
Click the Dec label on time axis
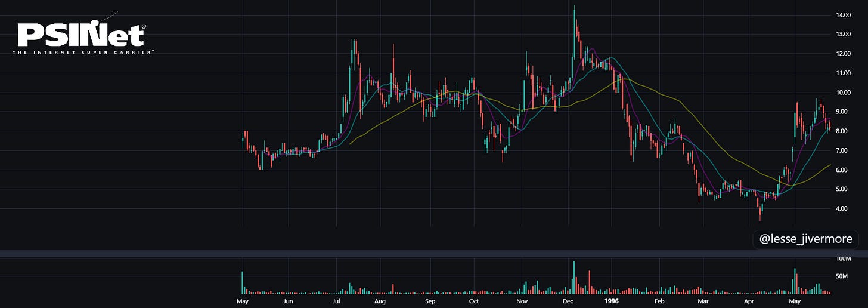tap(566, 301)
